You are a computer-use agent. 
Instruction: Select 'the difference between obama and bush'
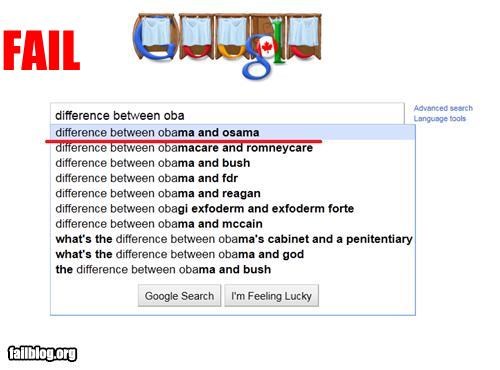coord(233,269)
